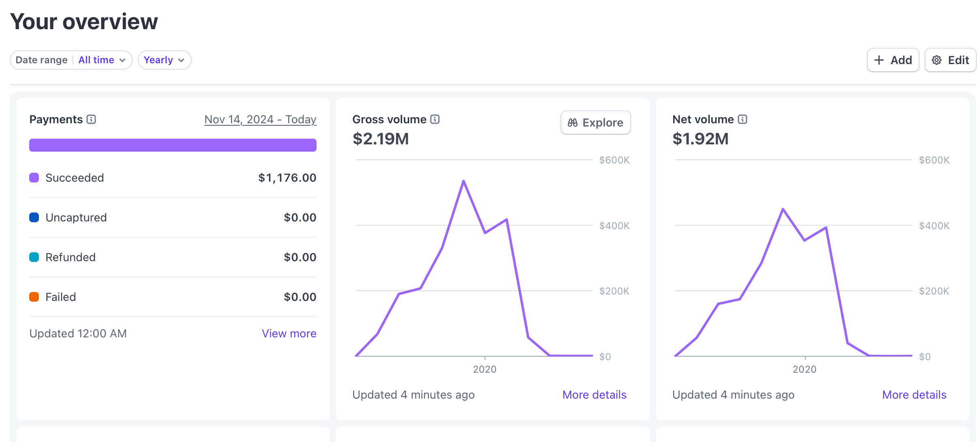Open More details under Net volume
The width and height of the screenshot is (980, 442).
(914, 395)
